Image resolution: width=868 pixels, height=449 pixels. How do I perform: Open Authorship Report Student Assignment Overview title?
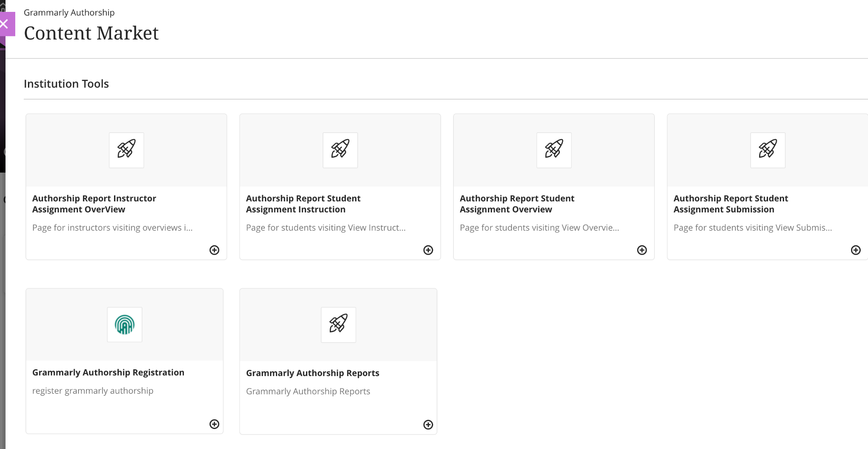click(517, 204)
